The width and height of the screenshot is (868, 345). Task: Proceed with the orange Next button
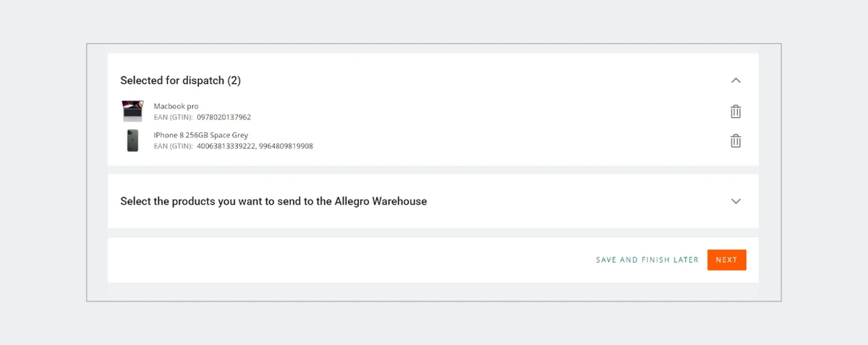[726, 260]
